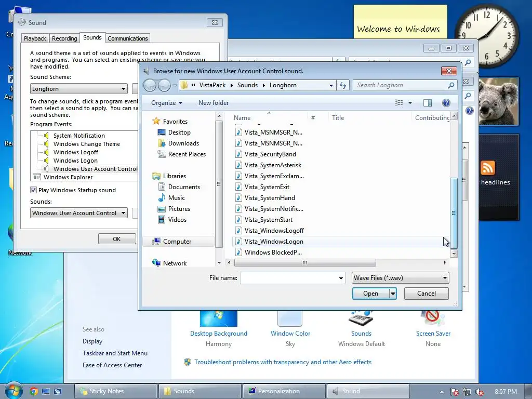Viewport: 532px width, 399px height.
Task: Click the Help question mark icon in Browse dialog
Action: click(446, 103)
